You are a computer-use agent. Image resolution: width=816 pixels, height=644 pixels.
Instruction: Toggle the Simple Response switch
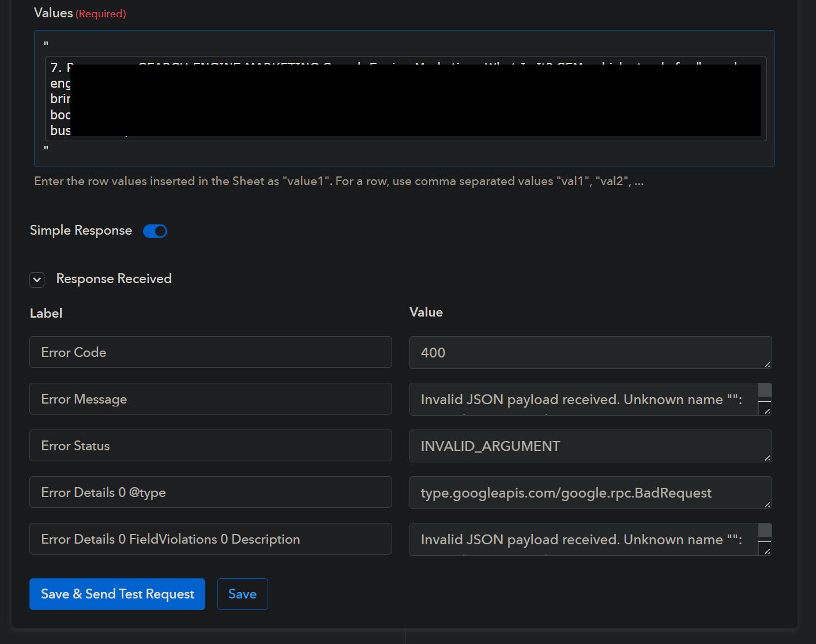coord(155,231)
